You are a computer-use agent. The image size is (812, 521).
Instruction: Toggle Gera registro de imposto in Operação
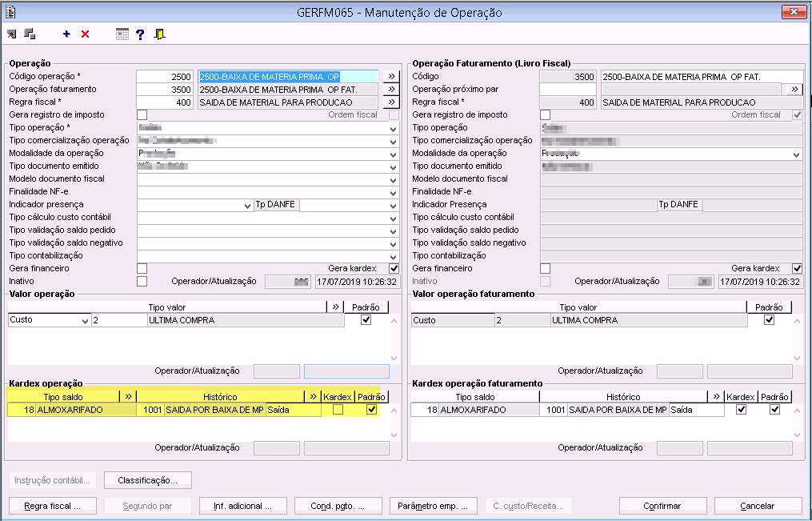(142, 115)
